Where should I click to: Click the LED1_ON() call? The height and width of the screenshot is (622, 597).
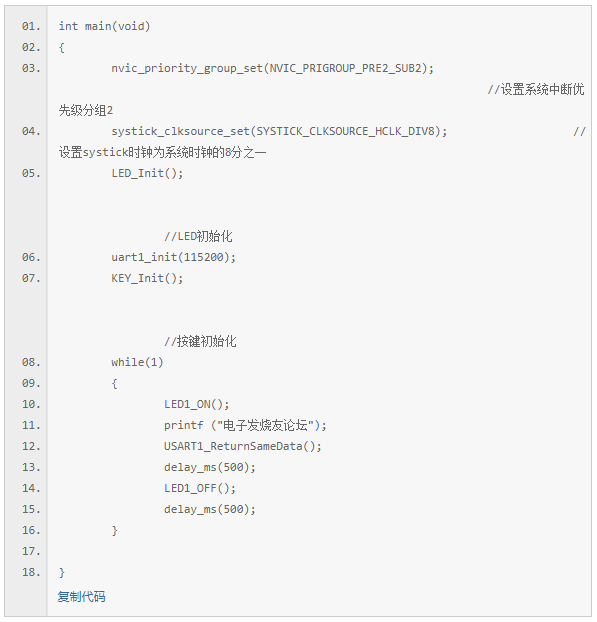click(x=197, y=405)
